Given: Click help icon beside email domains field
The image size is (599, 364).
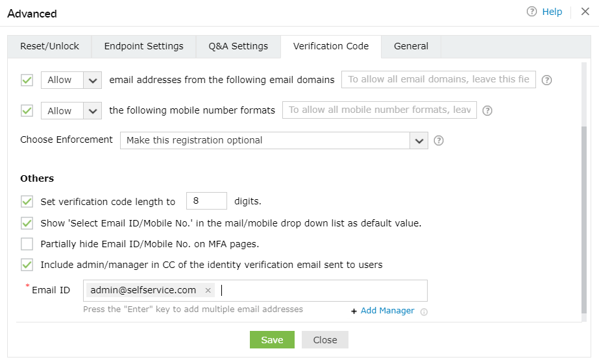Looking at the screenshot, I should pos(546,80).
